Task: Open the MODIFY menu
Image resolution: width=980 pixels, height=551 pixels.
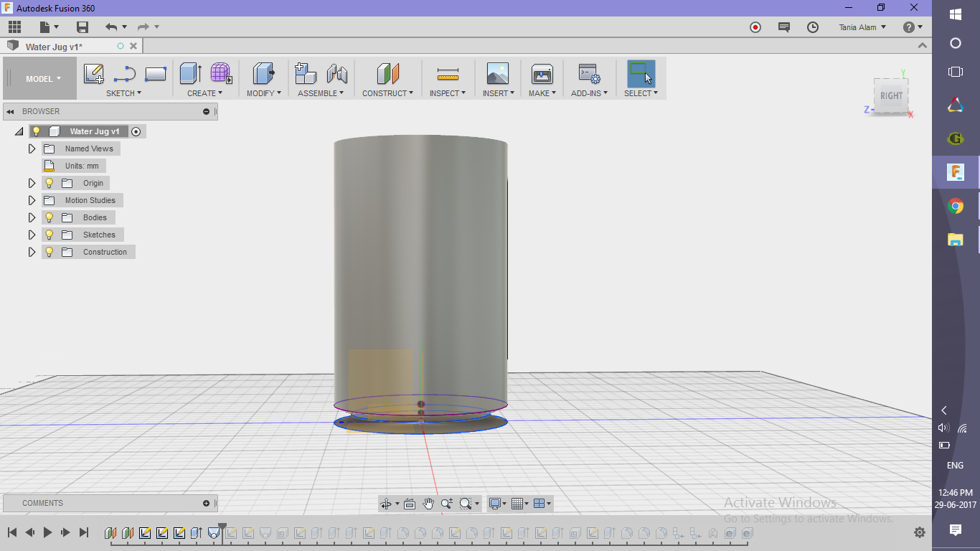Action: pos(264,93)
